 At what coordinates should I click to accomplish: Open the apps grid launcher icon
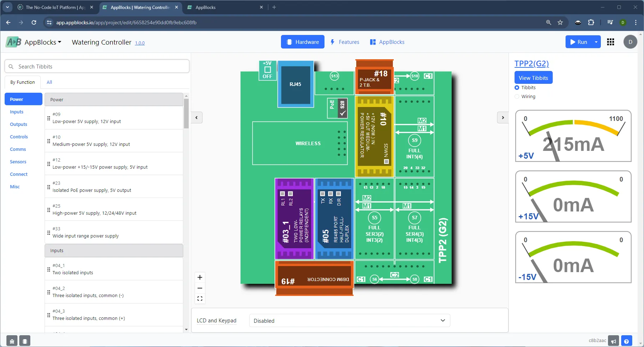pos(610,42)
